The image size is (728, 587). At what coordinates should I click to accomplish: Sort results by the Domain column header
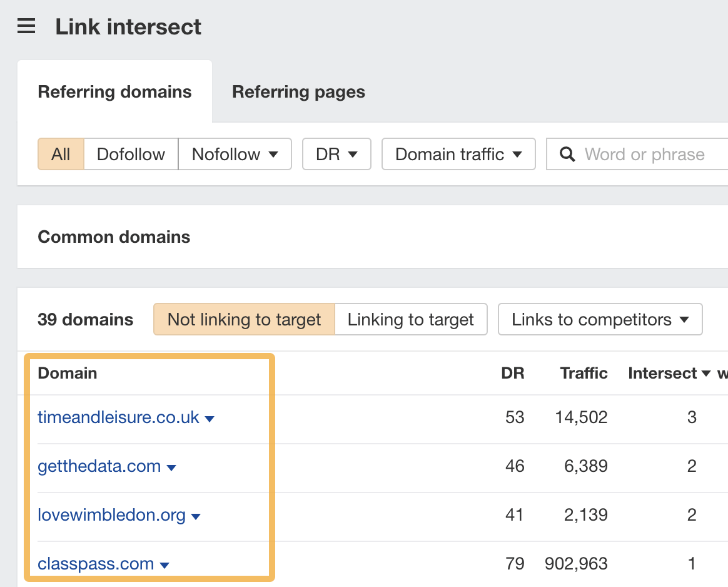68,374
